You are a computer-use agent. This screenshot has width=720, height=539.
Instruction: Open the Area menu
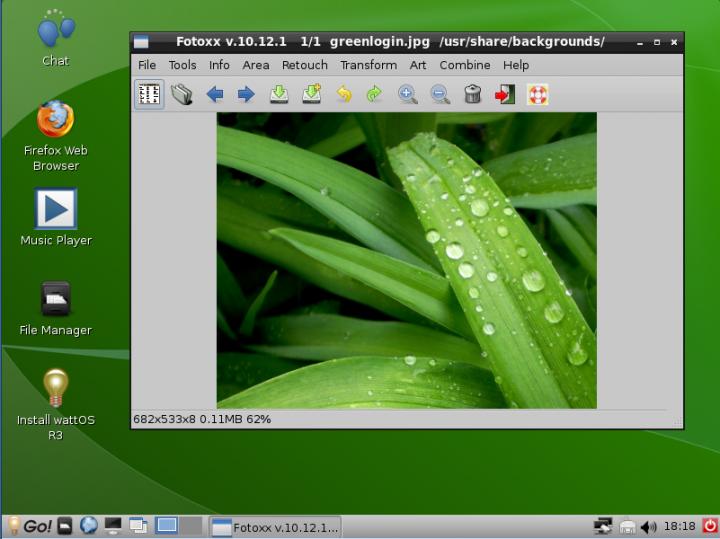pyautogui.click(x=256, y=65)
